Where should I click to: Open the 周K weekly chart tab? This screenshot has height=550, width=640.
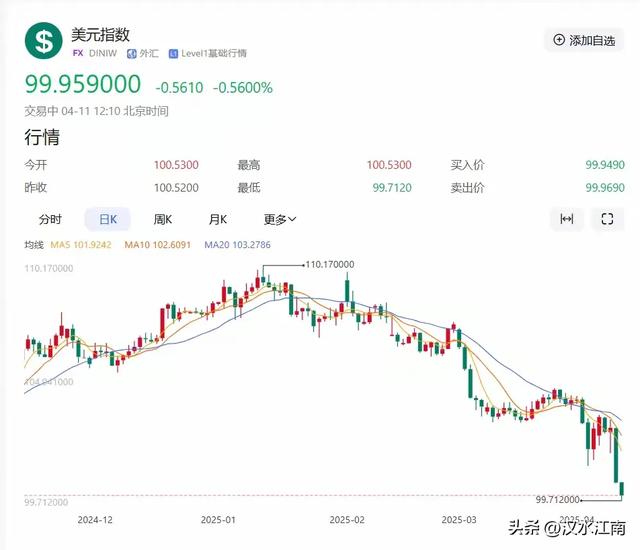click(162, 219)
